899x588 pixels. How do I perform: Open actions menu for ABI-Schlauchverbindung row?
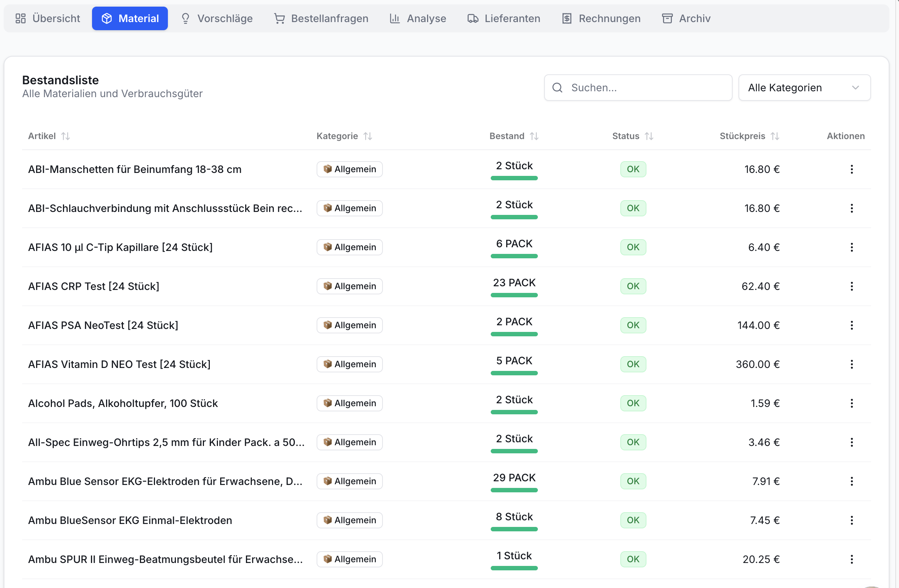(852, 208)
